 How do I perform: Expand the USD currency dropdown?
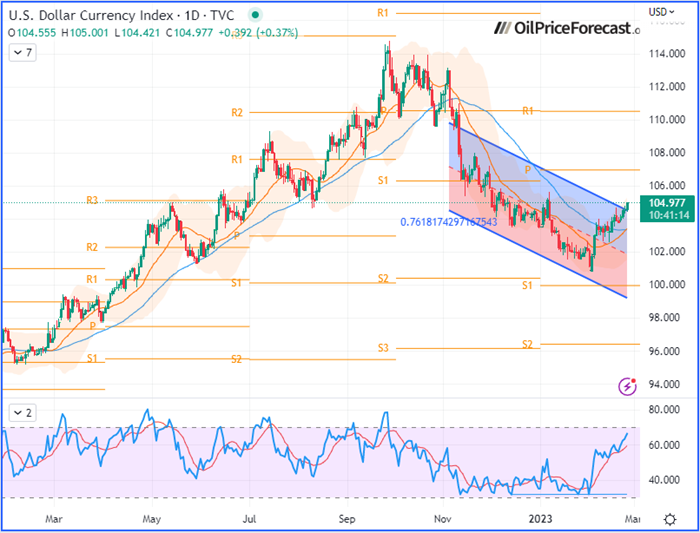(x=661, y=11)
